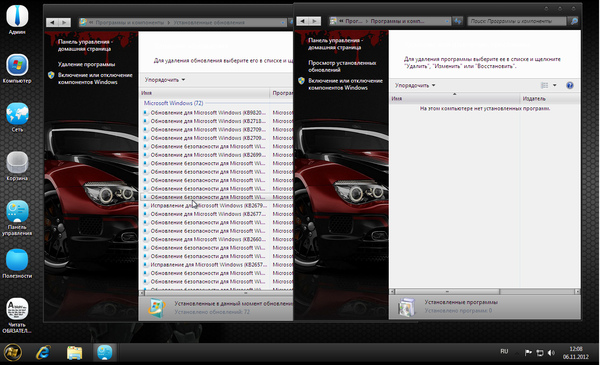Click Программы и комп... breadcrumb in programs window
Viewport: 600px width, 365px height.
(x=397, y=21)
